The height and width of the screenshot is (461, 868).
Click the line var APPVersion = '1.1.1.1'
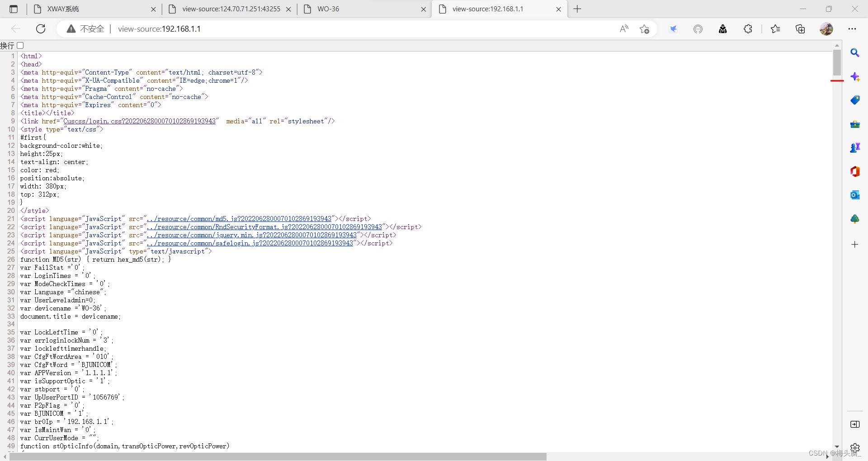coord(68,373)
